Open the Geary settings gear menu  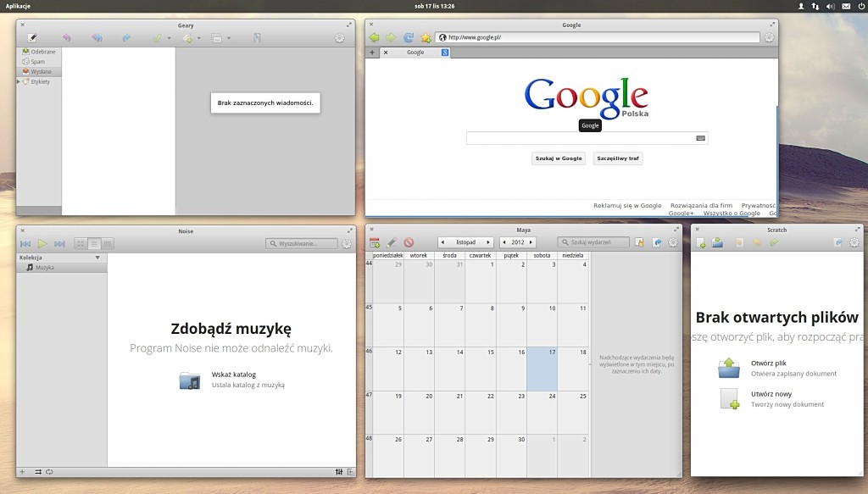[339, 38]
